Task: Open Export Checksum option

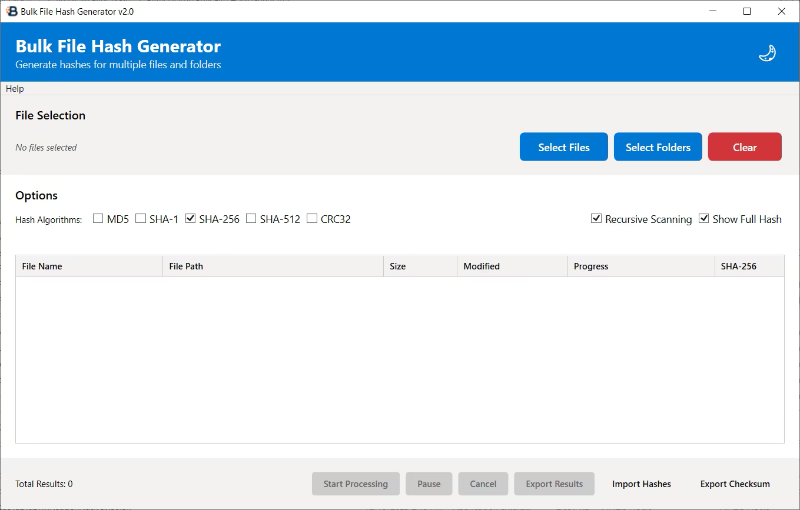Action: click(x=735, y=484)
